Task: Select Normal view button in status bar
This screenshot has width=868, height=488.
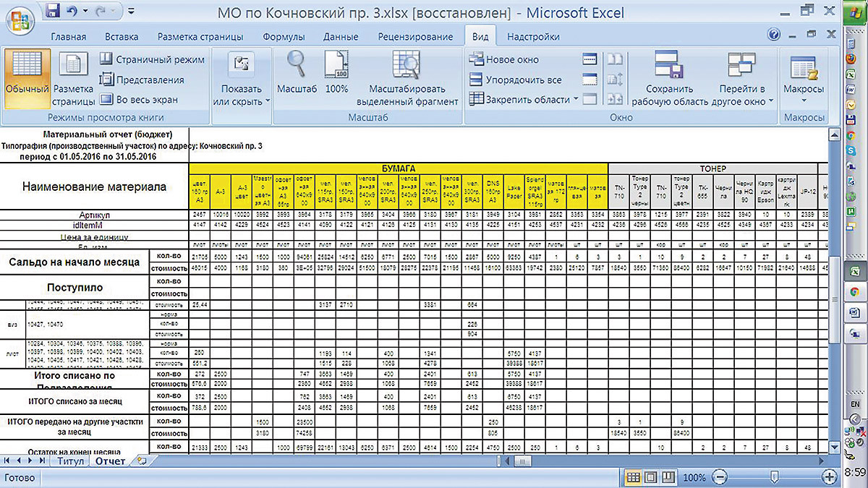Action: [633, 477]
